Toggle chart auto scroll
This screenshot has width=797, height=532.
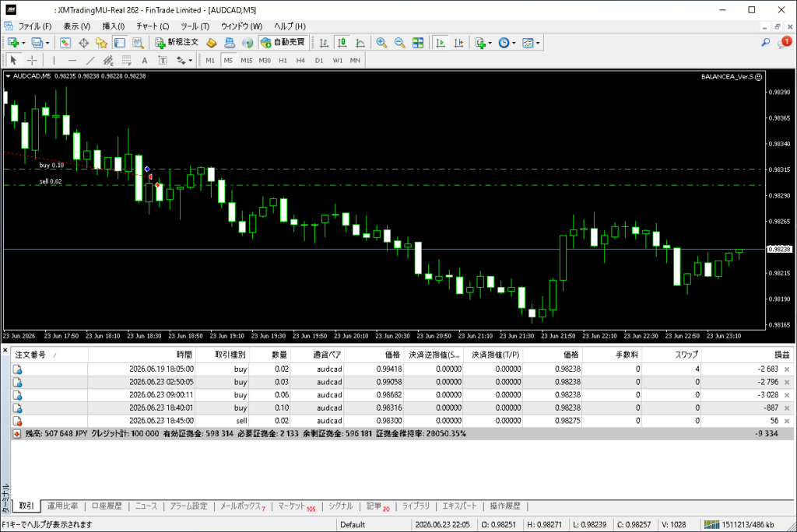click(x=441, y=44)
